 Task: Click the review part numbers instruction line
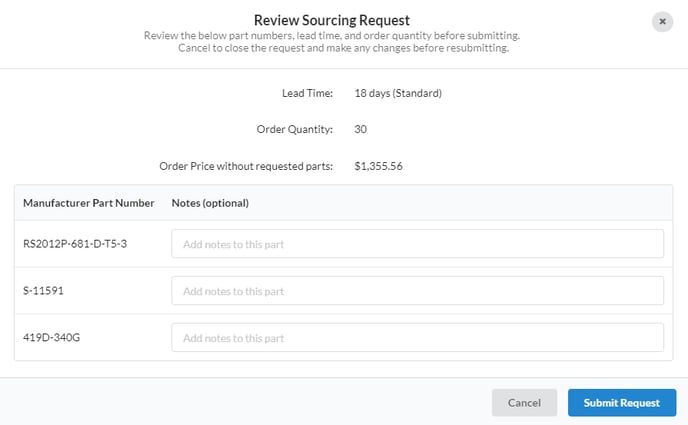332,36
